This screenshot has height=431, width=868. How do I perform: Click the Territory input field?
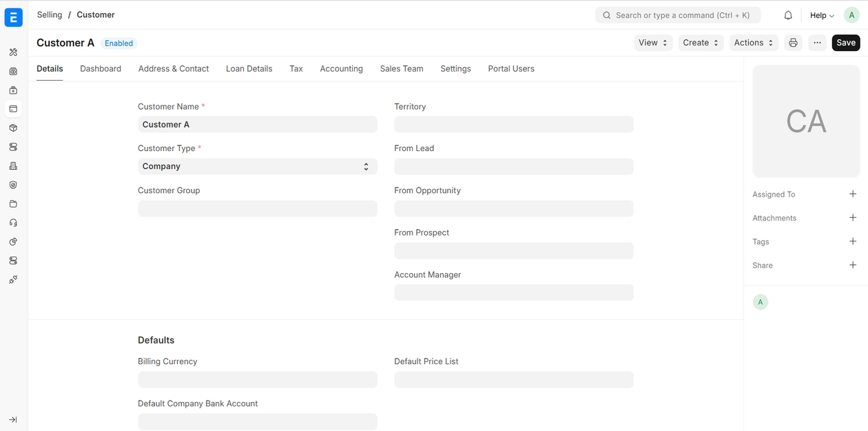click(513, 125)
